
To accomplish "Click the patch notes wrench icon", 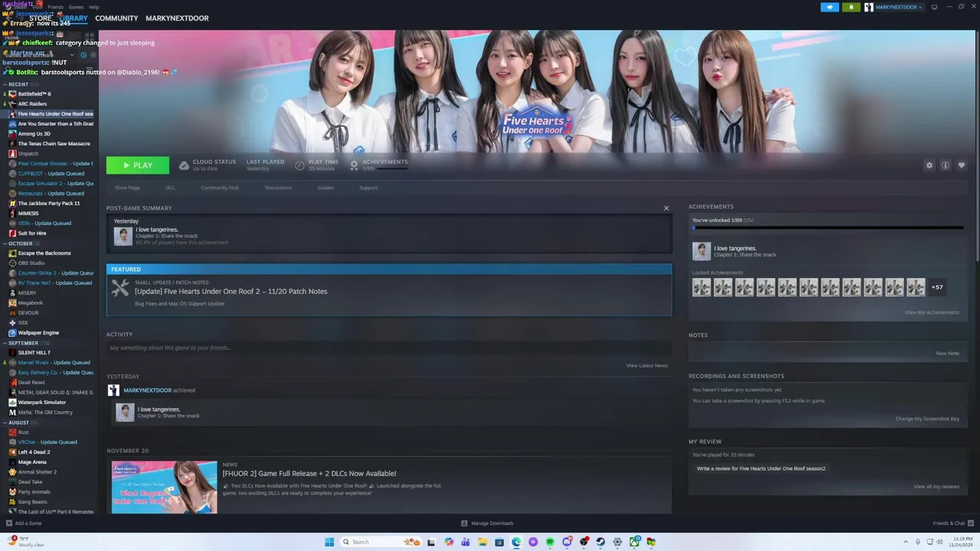I will (x=120, y=288).
